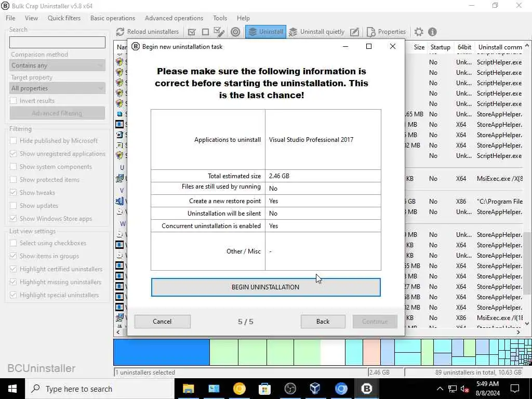
Task: Click the Search input field
Action: coord(57,43)
